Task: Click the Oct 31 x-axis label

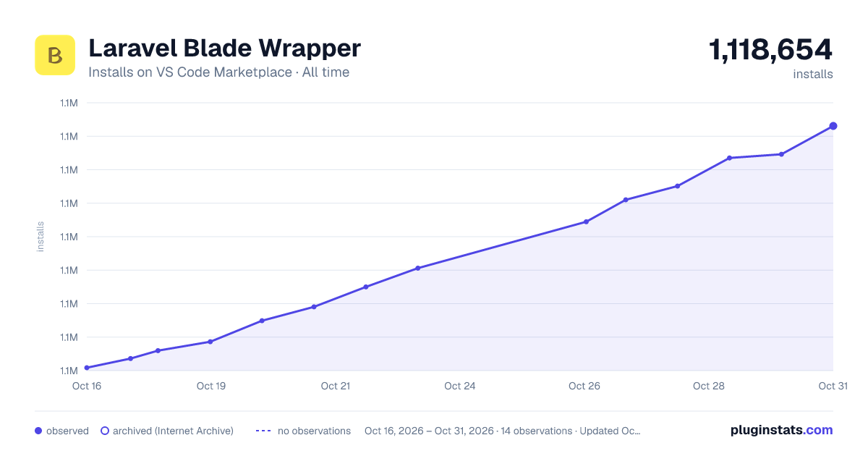Action: coord(833,386)
